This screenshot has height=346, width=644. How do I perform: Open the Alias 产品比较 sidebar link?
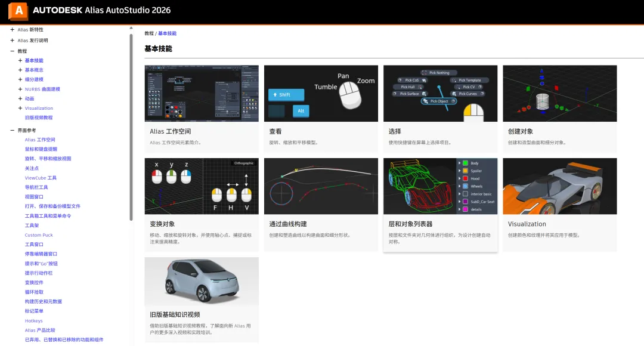(40, 330)
